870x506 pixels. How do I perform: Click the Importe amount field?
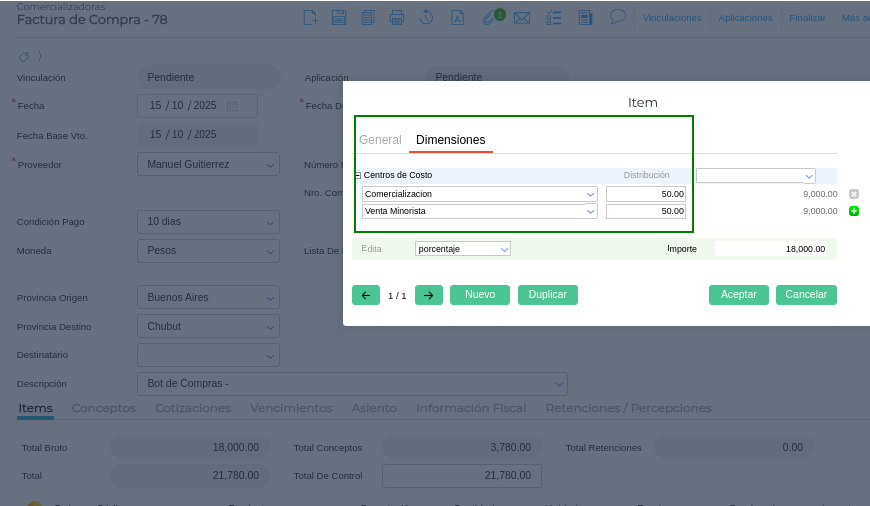click(x=772, y=248)
